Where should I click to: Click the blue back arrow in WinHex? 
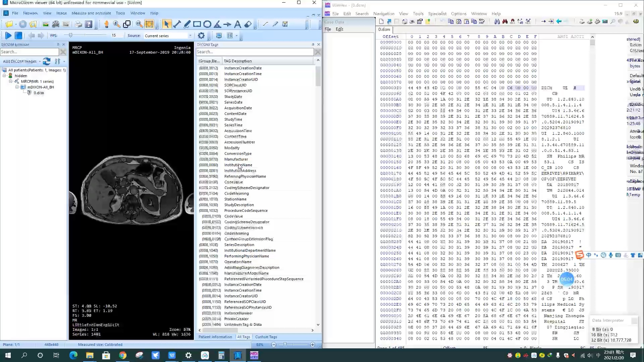[559, 21]
